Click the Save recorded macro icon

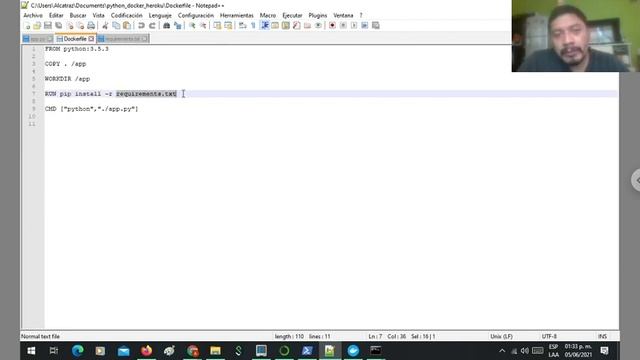(376, 26)
